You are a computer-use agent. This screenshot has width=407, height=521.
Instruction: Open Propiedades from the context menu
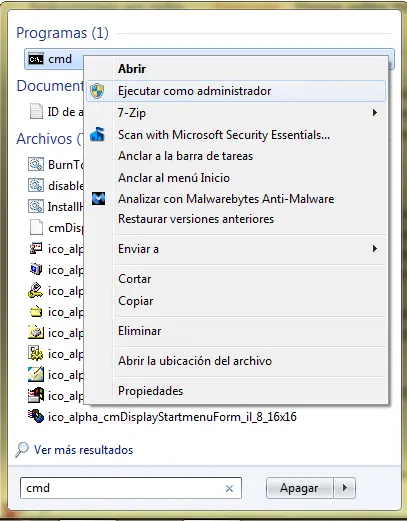(150, 391)
